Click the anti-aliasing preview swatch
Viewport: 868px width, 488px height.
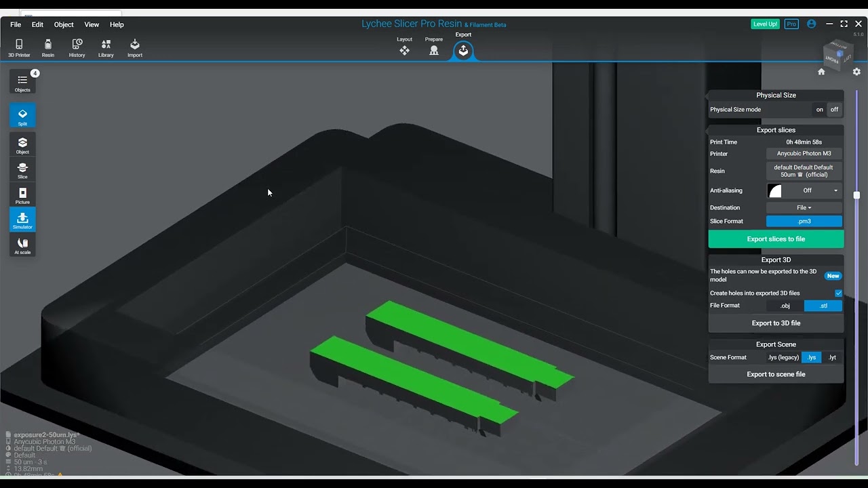(x=774, y=190)
